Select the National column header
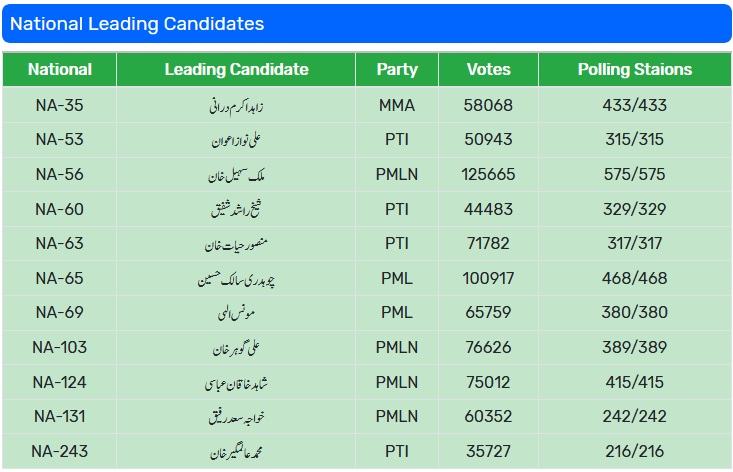733x472 pixels. click(x=60, y=69)
